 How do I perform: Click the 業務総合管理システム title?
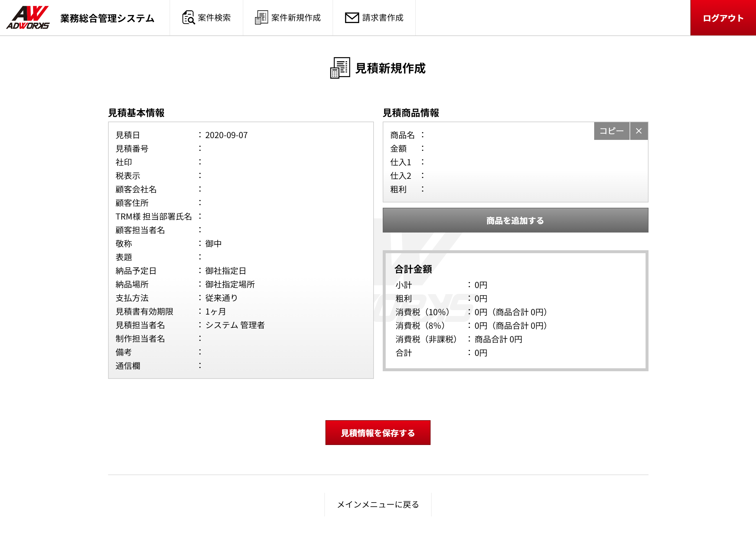pyautogui.click(x=107, y=18)
